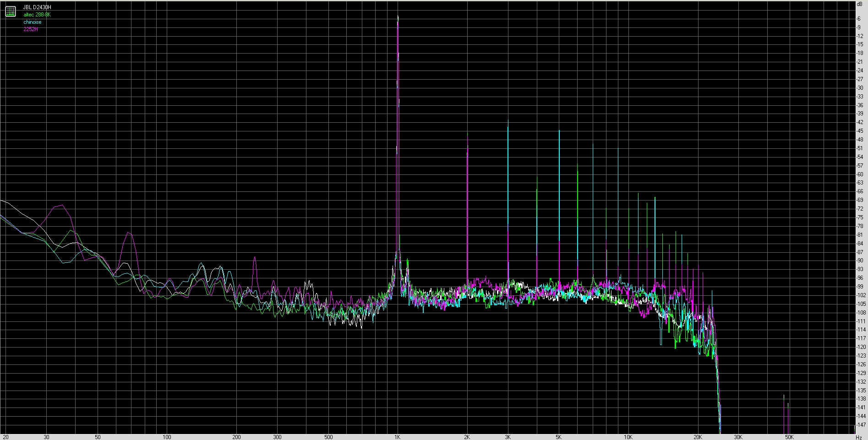Screen dimensions: 868x440
Task: Click the -147 dB scale label
Action: [x=861, y=425]
